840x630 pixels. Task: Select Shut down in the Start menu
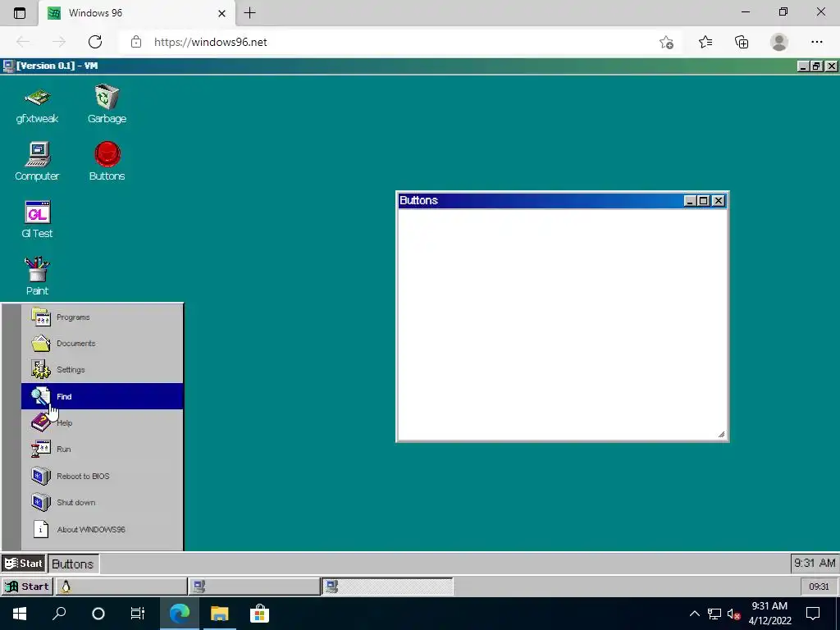pos(103,503)
